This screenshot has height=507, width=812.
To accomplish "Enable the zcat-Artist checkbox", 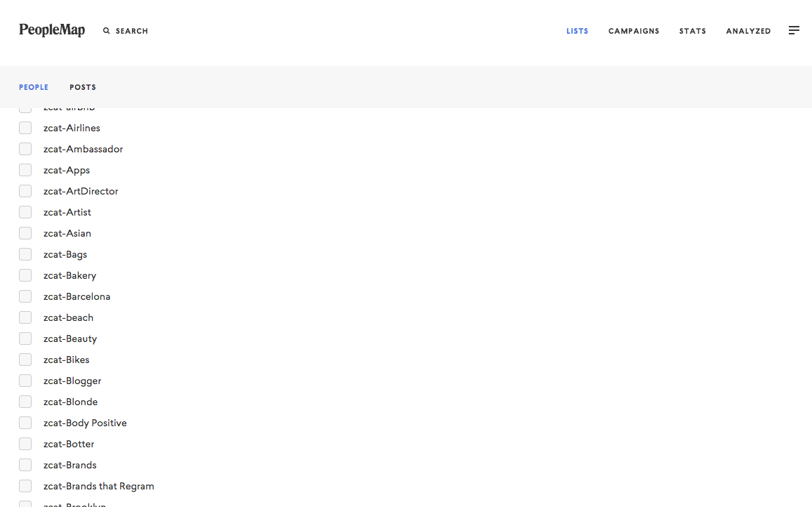I will point(25,212).
